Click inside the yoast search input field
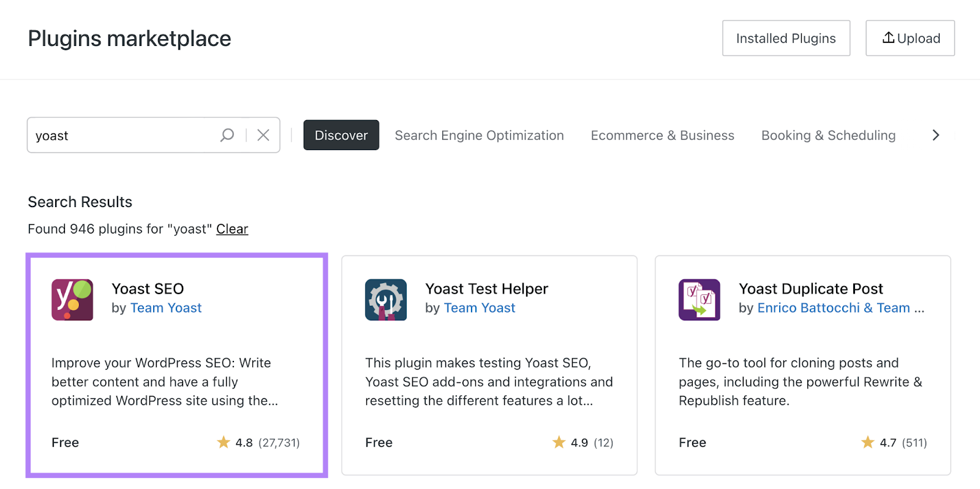The image size is (980, 489). pyautogui.click(x=123, y=135)
